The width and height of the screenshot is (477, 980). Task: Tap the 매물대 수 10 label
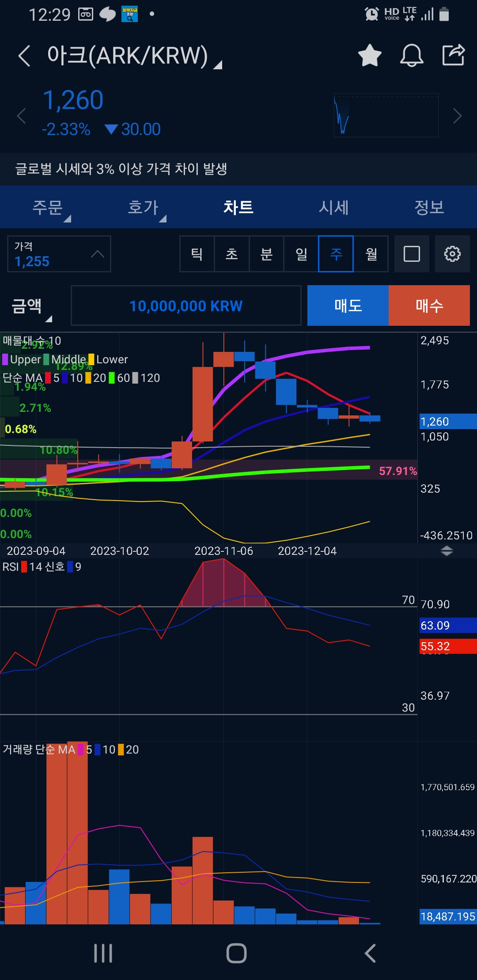coord(32,341)
